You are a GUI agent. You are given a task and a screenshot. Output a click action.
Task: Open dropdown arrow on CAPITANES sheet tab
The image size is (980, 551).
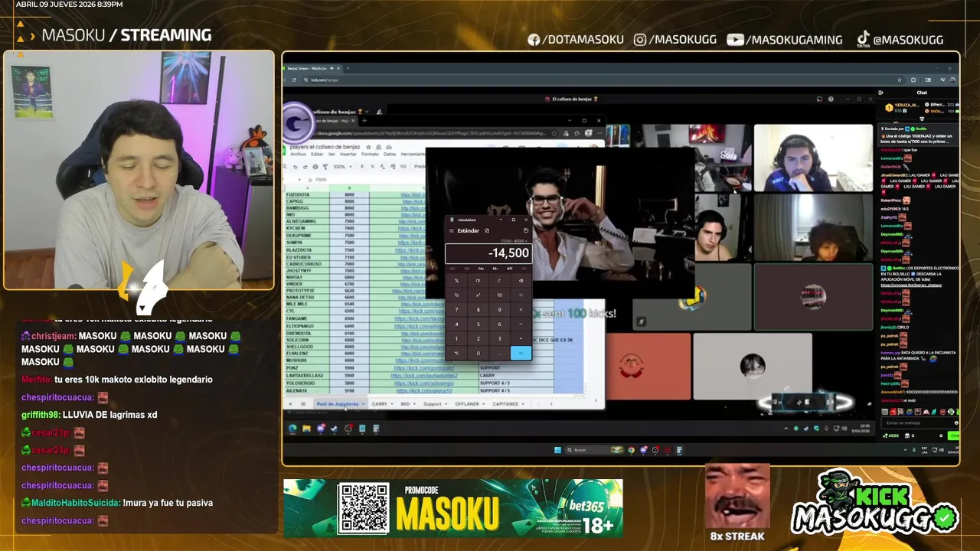[523, 404]
